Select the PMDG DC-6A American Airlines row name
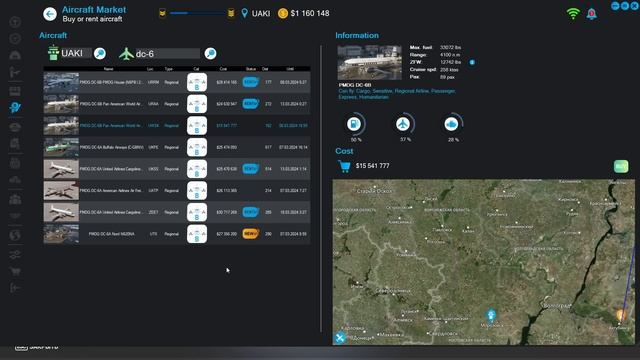 pos(111,191)
